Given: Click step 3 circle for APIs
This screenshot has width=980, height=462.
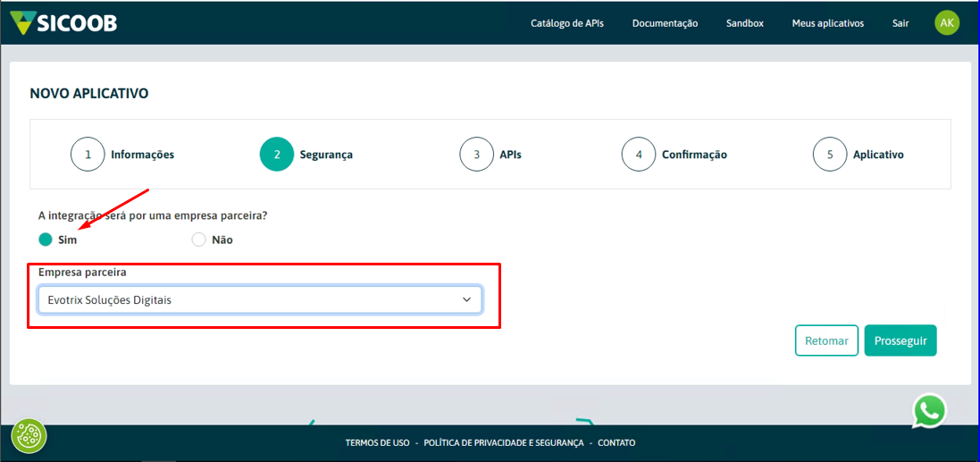Looking at the screenshot, I should coord(476,155).
